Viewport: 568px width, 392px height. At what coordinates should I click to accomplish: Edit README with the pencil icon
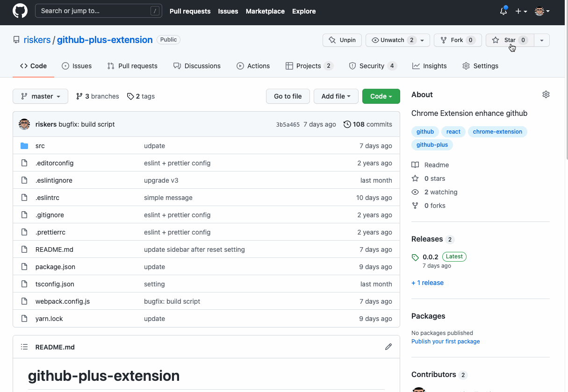(388, 347)
